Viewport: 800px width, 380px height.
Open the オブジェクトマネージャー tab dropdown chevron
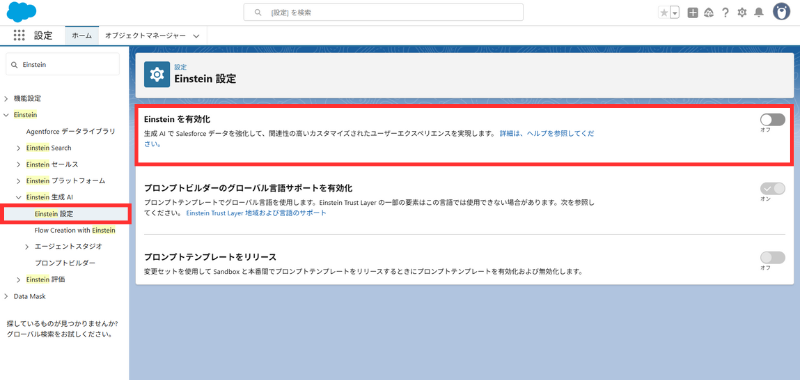[x=196, y=36]
